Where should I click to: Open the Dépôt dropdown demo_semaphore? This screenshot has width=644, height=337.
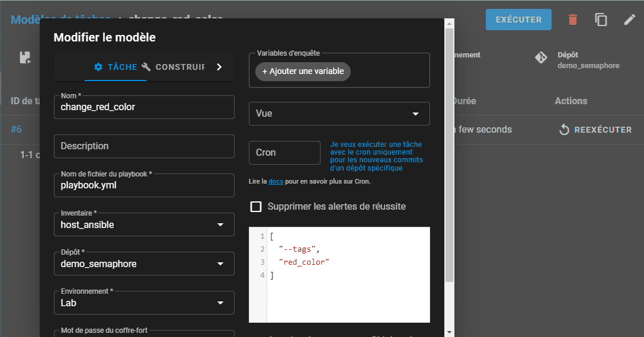point(144,264)
